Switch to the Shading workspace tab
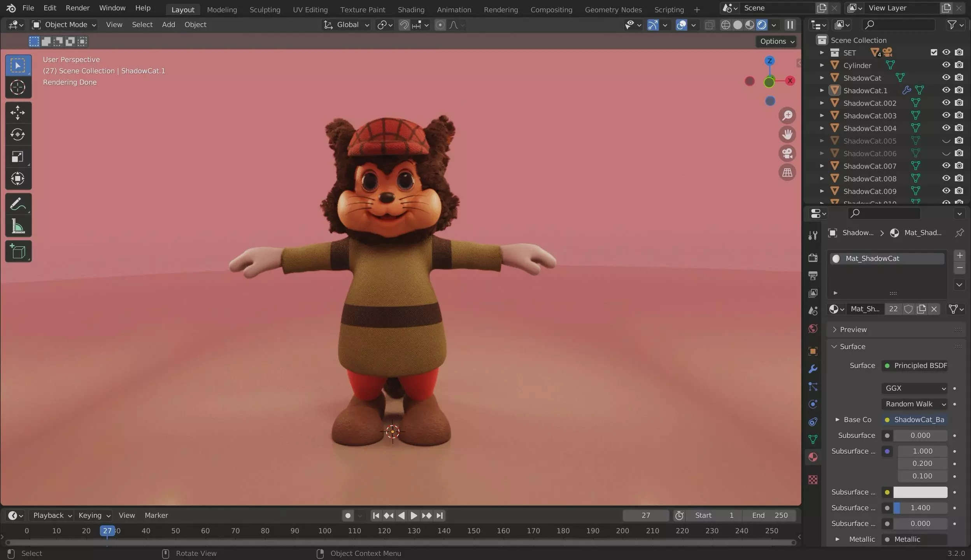 coord(411,10)
